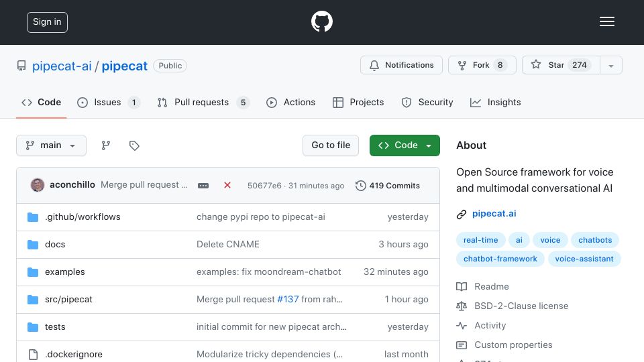Open the pipecat repository link
This screenshot has width=644, height=362.
125,66
